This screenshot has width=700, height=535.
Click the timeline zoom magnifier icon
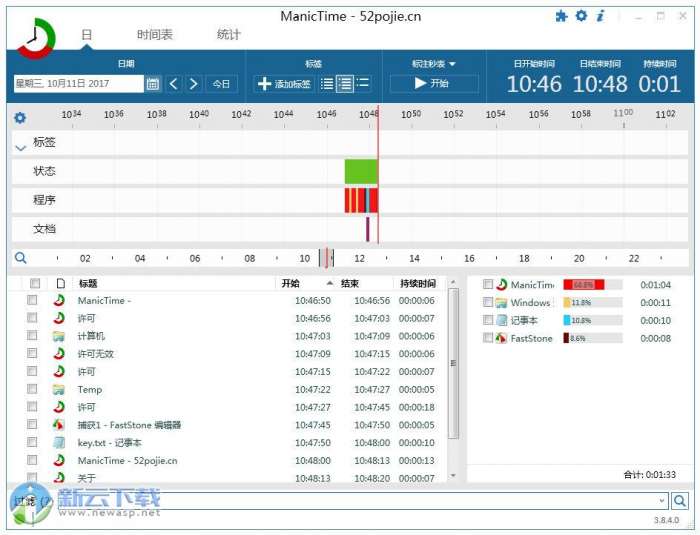(21, 258)
